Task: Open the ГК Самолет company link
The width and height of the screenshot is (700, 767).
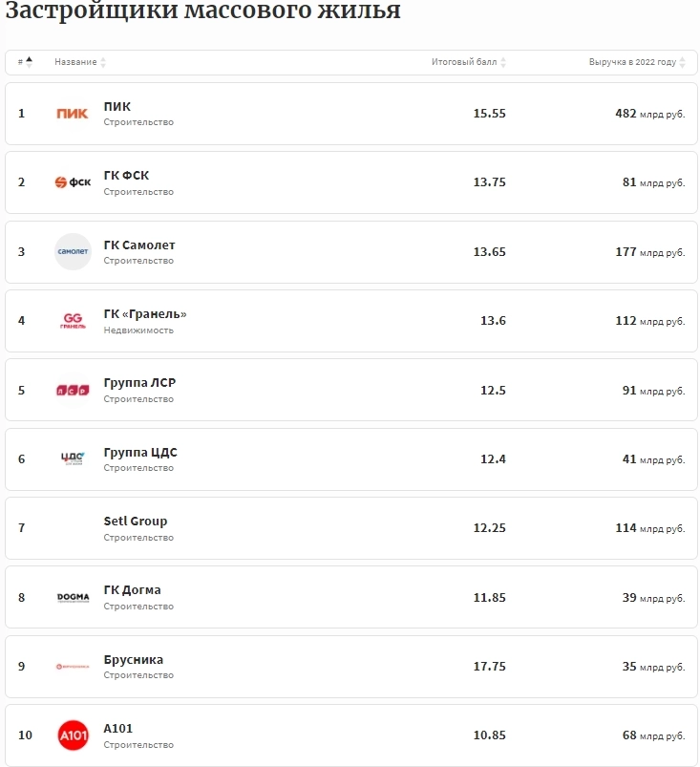Action: click(x=139, y=245)
